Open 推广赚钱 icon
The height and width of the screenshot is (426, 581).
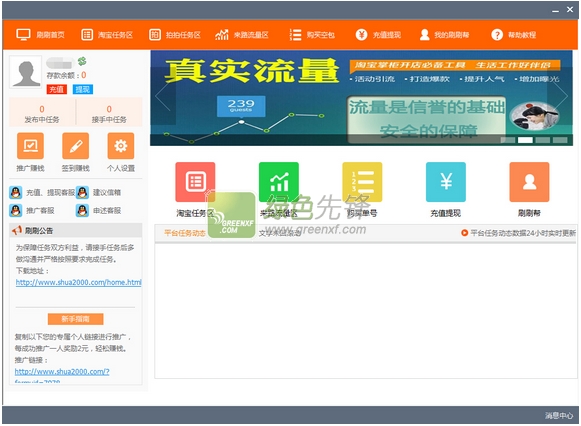pos(30,146)
